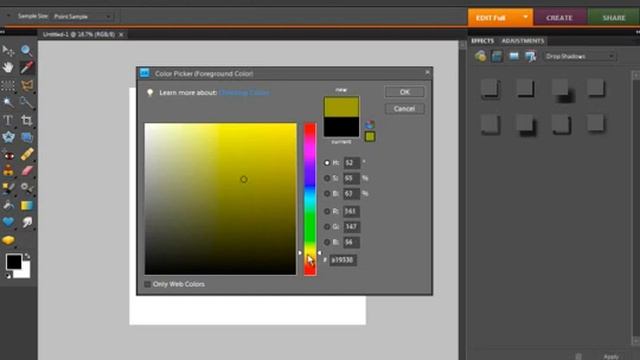The height and width of the screenshot is (360, 640).
Task: Select the Red Eye Removal tool
Action: click(x=8, y=155)
